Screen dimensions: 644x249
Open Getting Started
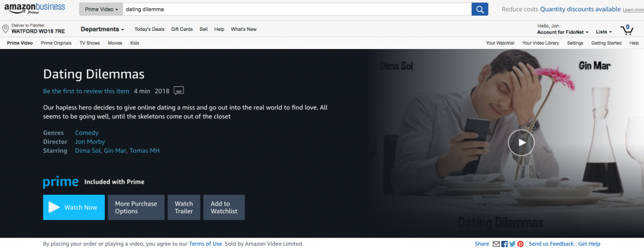pyautogui.click(x=606, y=43)
